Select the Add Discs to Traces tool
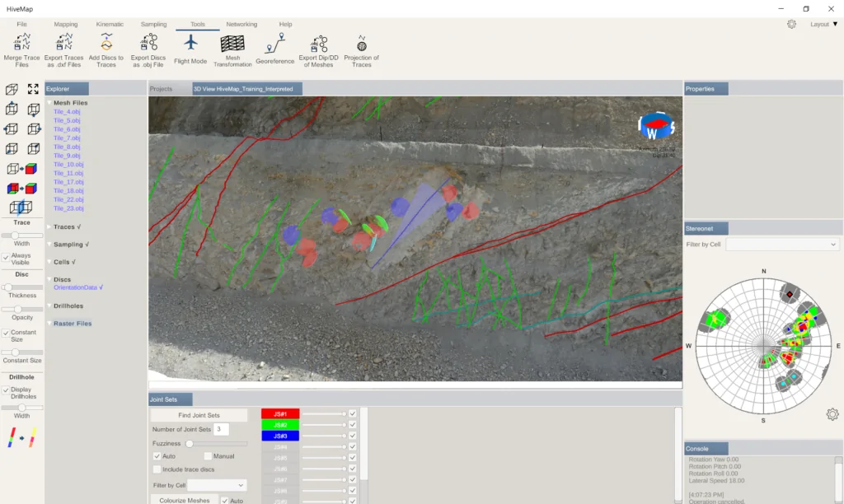Screen dimensions: 844x504 pyautogui.click(x=106, y=43)
